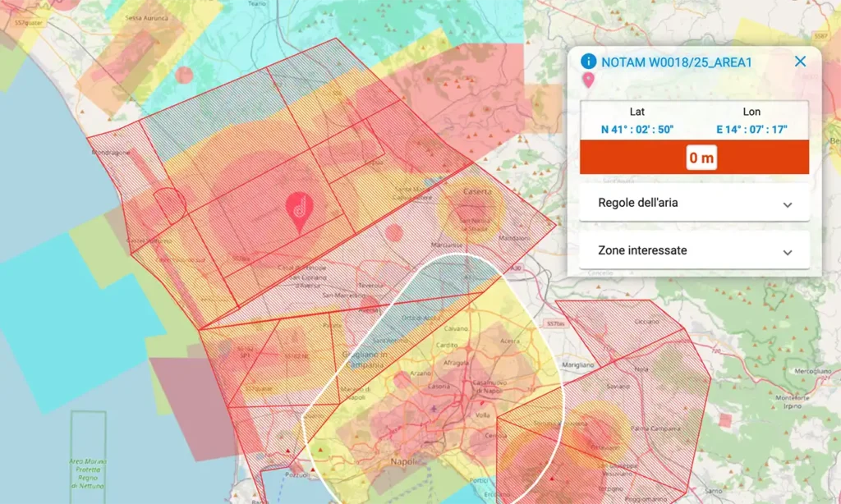Click longitude value E 14° : 07' : 17"
The height and width of the screenshot is (504, 841).
tap(751, 129)
